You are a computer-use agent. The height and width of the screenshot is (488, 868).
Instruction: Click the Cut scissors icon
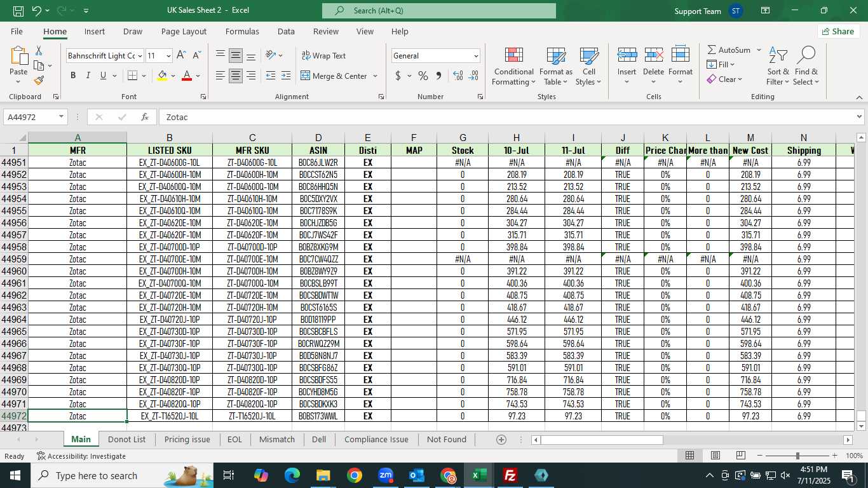click(x=39, y=50)
